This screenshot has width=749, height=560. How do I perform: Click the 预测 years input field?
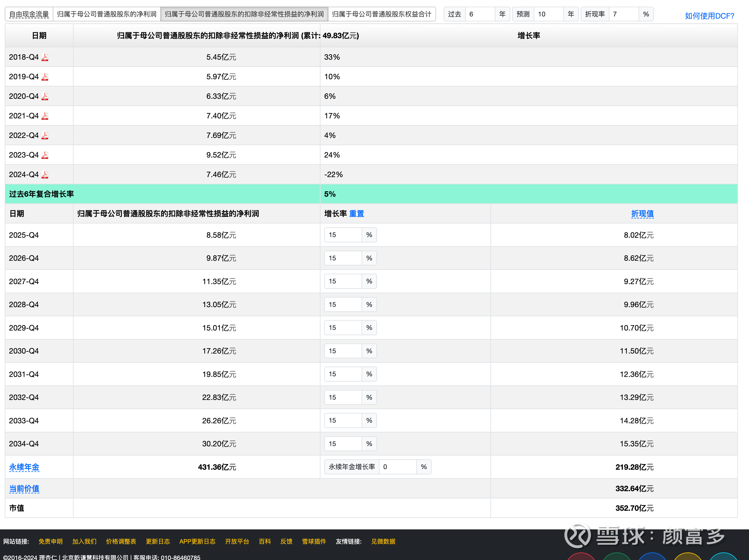click(x=548, y=14)
